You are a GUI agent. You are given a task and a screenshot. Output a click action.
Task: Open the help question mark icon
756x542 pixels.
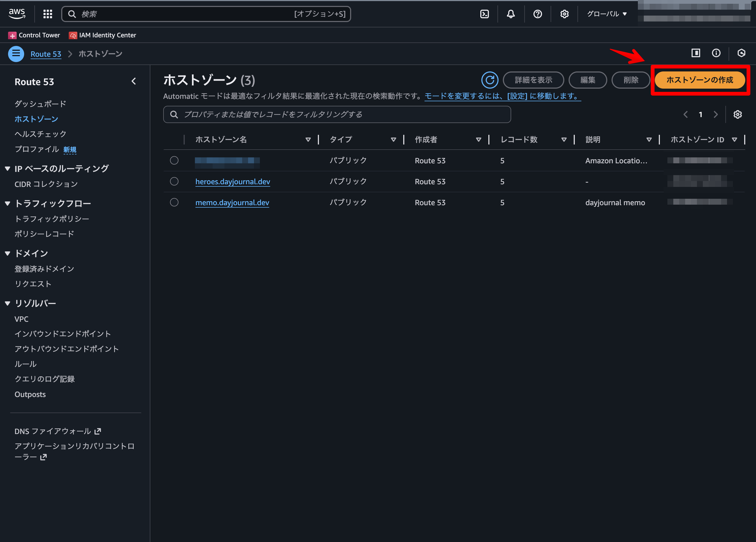[537, 14]
